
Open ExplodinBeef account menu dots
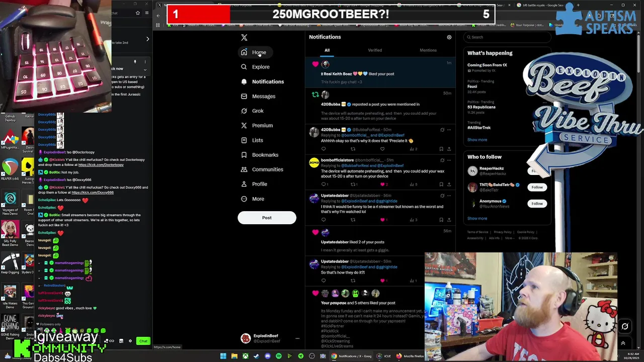(x=297, y=339)
